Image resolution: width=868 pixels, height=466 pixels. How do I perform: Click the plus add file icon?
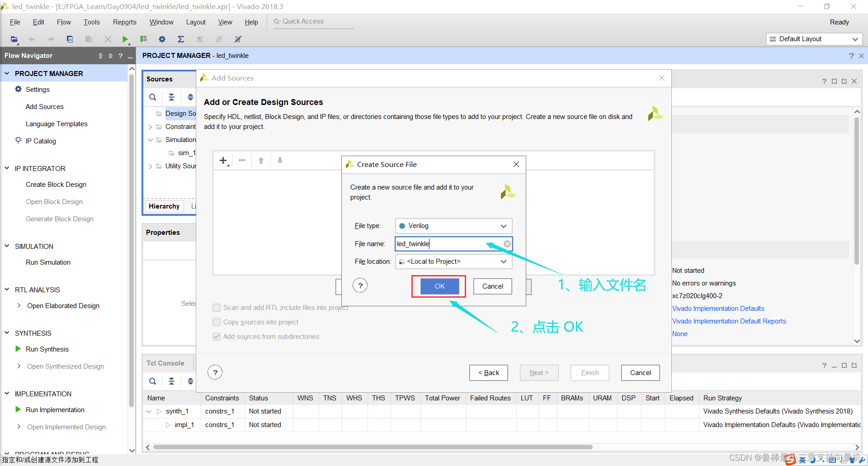click(223, 161)
